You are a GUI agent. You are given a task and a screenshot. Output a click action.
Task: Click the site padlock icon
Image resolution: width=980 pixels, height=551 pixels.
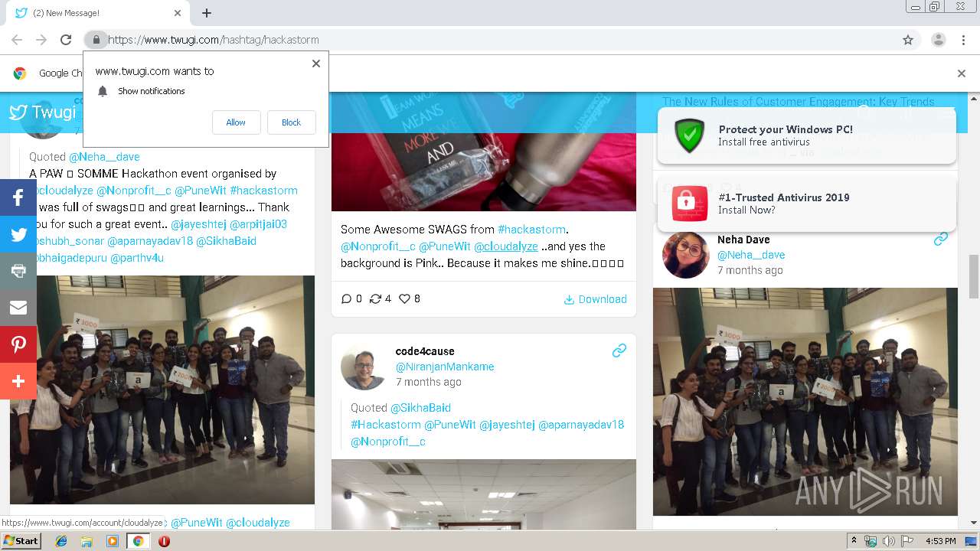(96, 40)
